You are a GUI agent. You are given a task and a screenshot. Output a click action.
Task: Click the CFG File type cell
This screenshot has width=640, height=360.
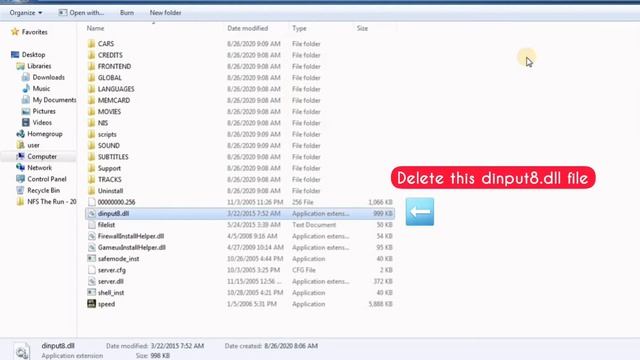tap(304, 270)
